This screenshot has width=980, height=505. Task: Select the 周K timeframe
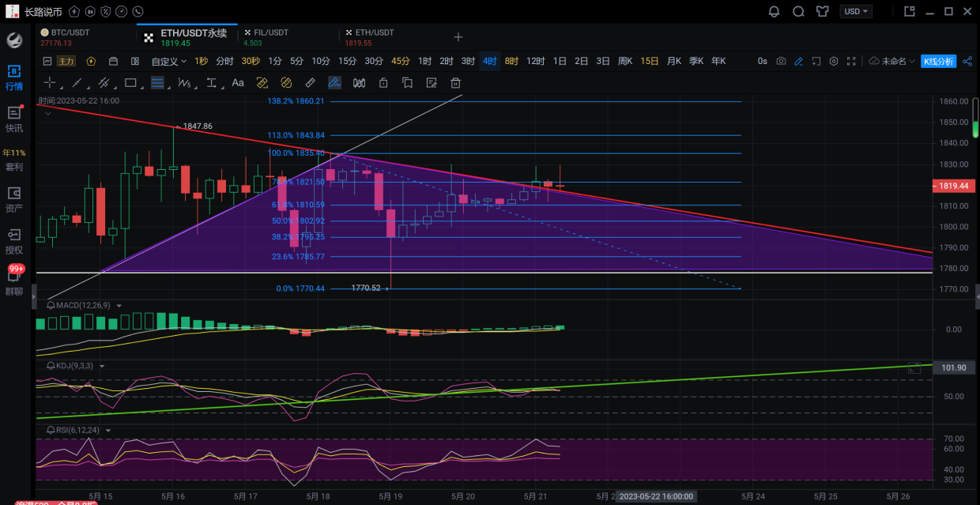click(x=625, y=61)
